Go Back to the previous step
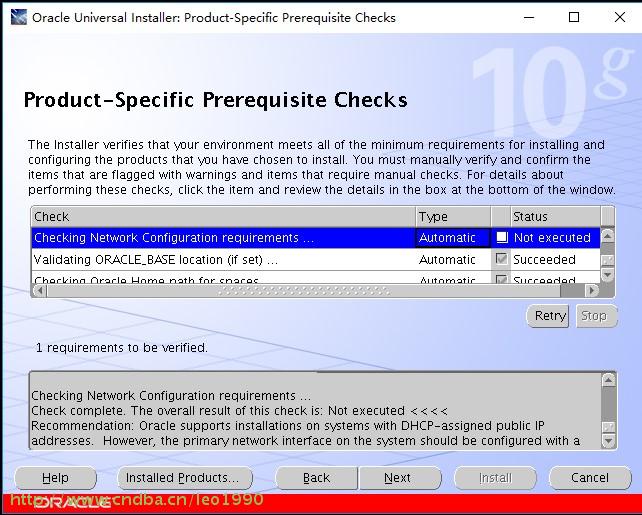This screenshot has height=515, width=642. tap(316, 478)
